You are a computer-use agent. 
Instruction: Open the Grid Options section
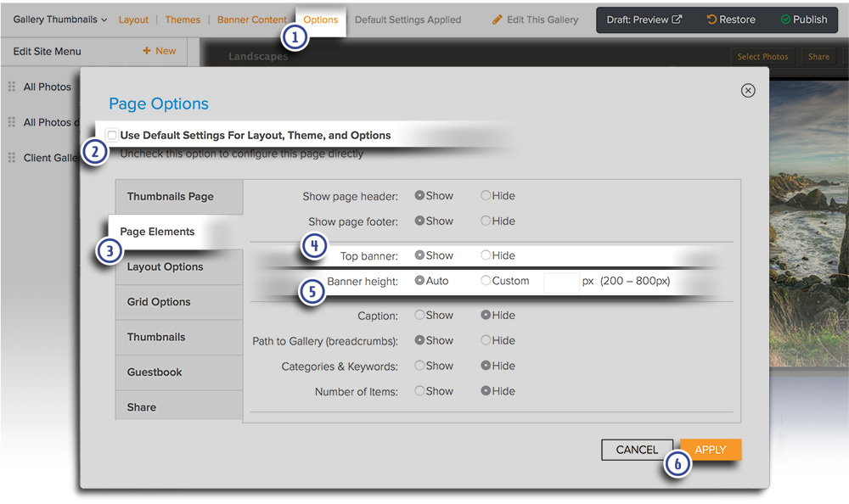178,302
